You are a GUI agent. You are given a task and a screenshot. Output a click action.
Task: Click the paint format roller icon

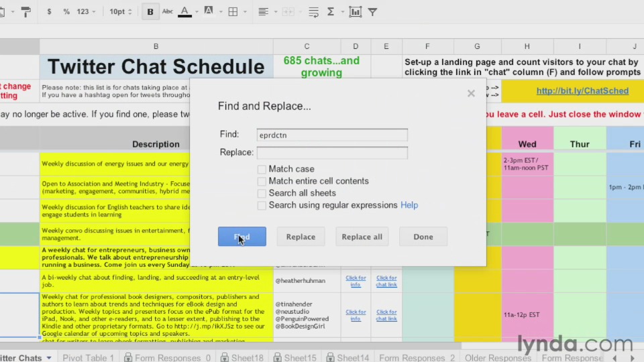pyautogui.click(x=25, y=11)
